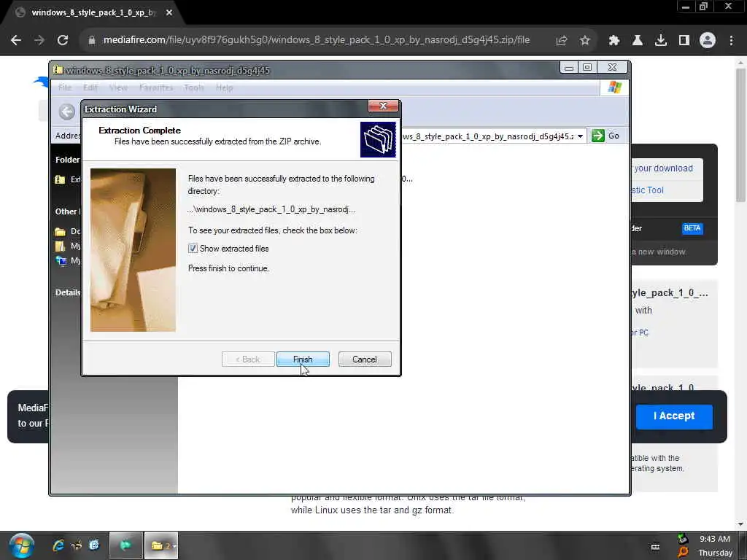Open the Edit menu in the zip window

coord(90,87)
